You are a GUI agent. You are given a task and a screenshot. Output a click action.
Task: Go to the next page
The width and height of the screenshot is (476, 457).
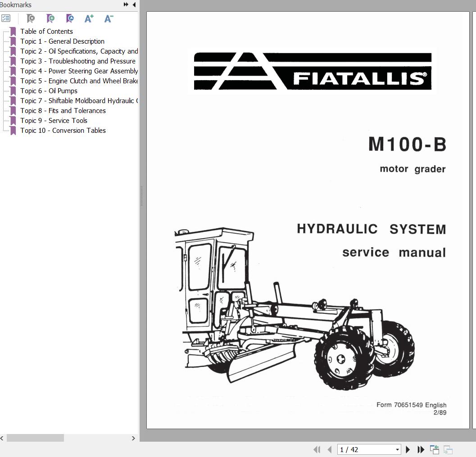pos(408,449)
